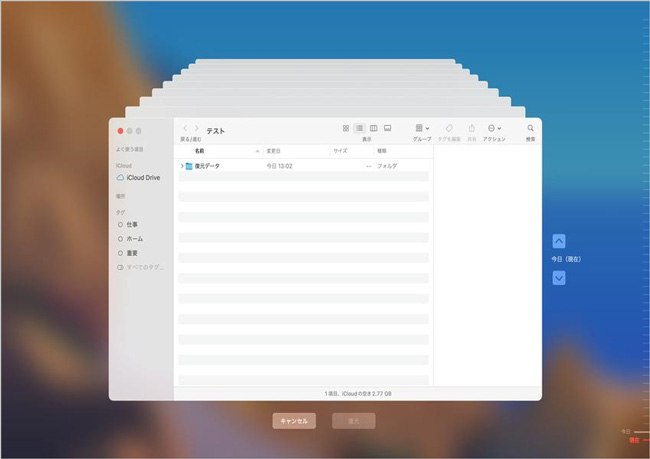Sort by 種類 column header

[x=382, y=151]
